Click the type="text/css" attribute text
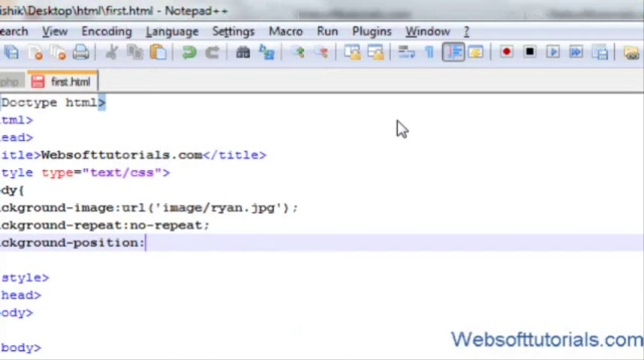The width and height of the screenshot is (644, 360). (x=102, y=172)
